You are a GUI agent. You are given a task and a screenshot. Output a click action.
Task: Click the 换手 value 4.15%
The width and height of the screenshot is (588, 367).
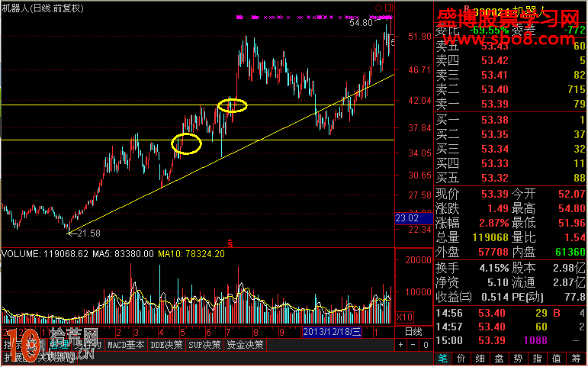tap(494, 269)
